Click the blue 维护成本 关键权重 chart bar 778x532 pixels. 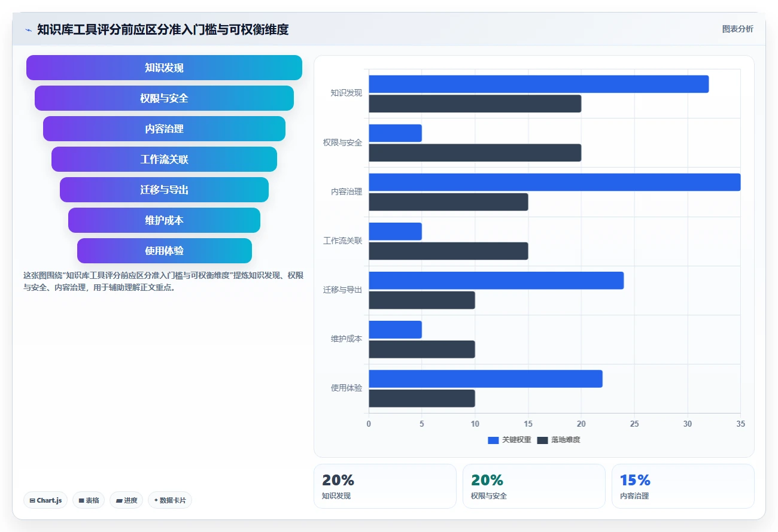pyautogui.click(x=395, y=330)
